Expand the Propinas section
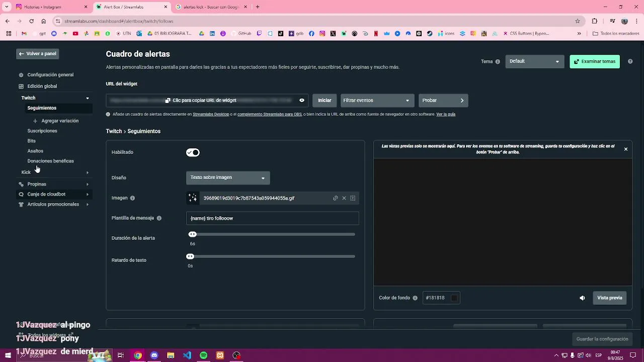 (x=88, y=185)
